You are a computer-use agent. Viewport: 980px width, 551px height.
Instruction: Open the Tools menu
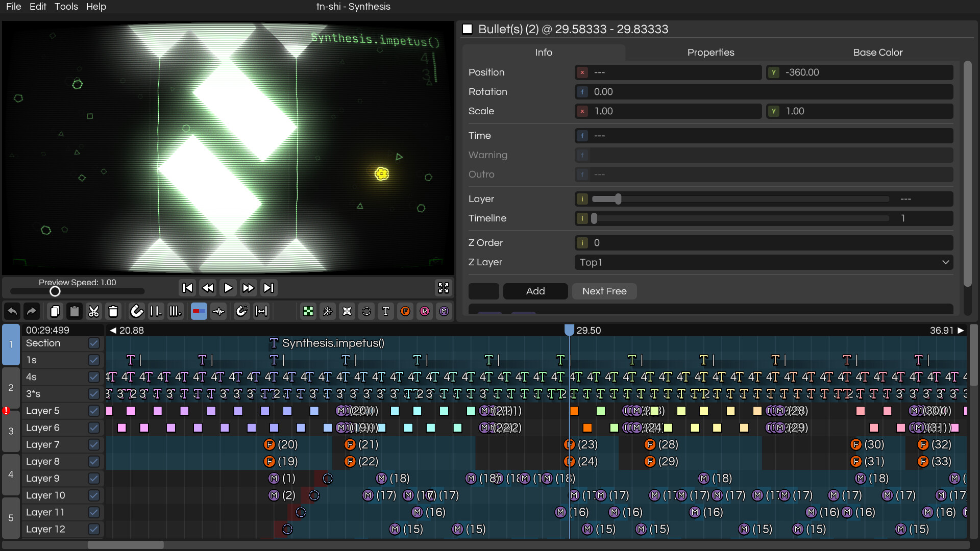66,7
